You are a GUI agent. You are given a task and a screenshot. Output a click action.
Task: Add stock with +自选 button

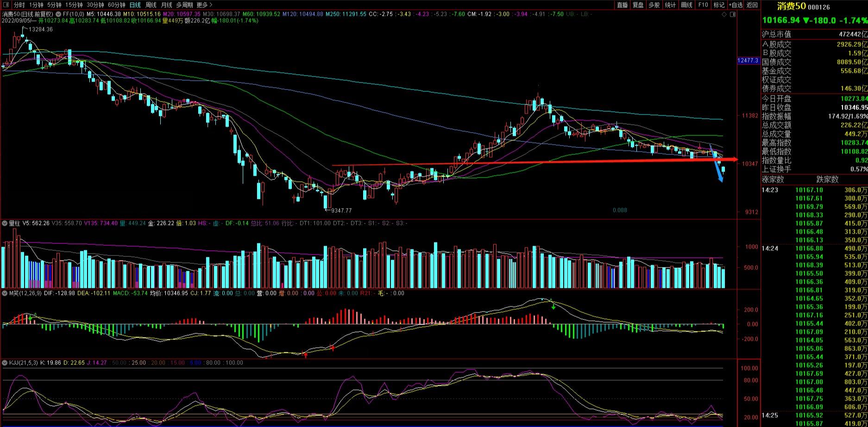tap(736, 5)
